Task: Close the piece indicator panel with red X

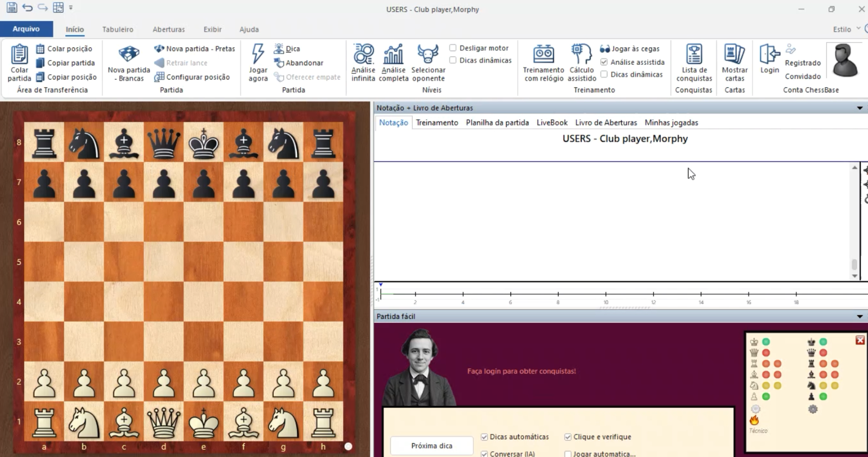Action: click(860, 340)
